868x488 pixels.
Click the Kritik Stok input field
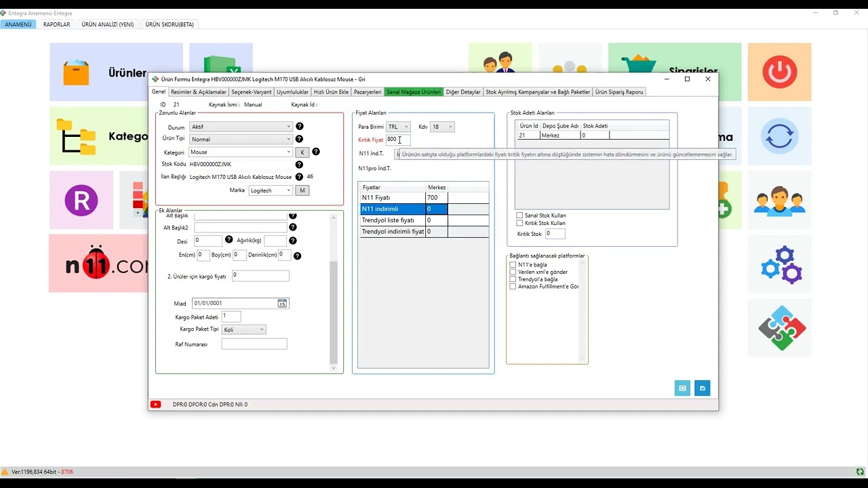point(555,234)
